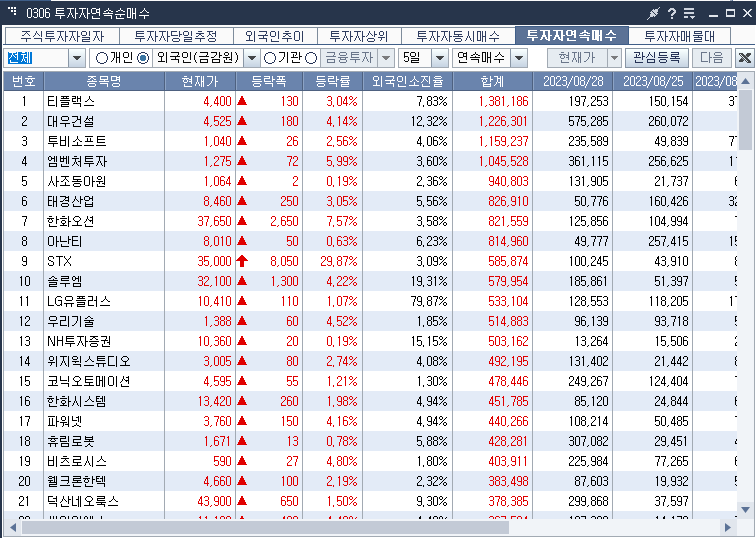This screenshot has height=538, width=756.
Task: Select the 덕산네오룩스 stock name
Action: click(x=82, y=501)
